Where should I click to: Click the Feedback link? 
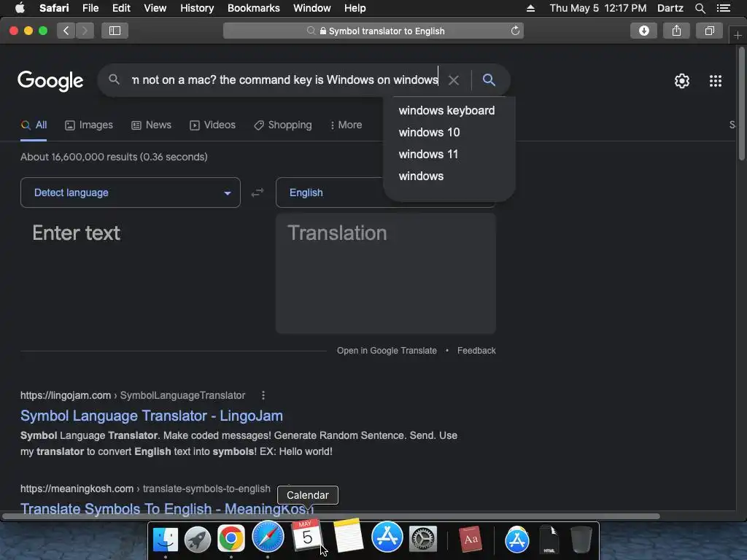click(x=476, y=351)
